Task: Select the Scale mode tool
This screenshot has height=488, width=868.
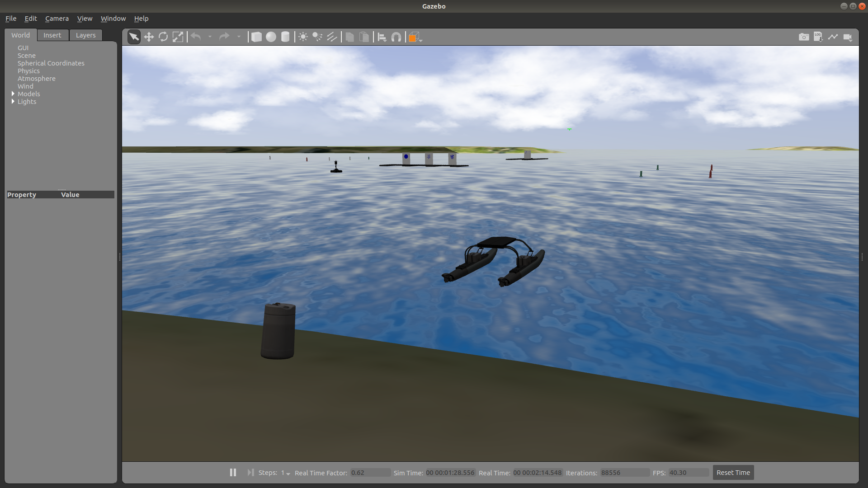Action: pyautogui.click(x=178, y=37)
